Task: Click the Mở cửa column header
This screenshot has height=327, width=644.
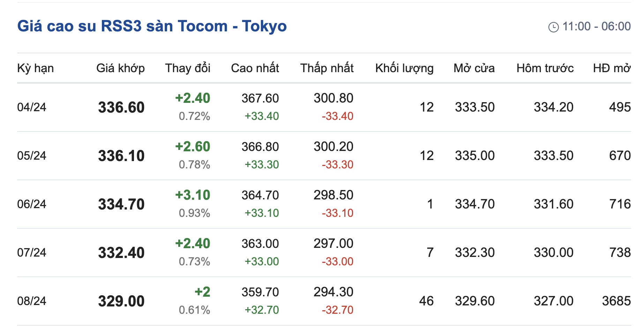Action: click(474, 68)
